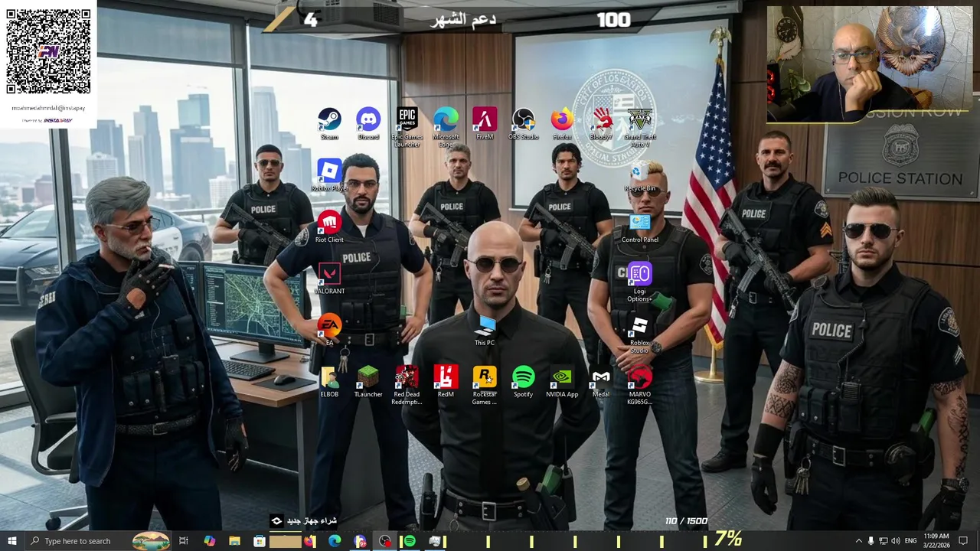Click the Logi Options+ shortcut
This screenshot has height=551, width=980.
click(x=640, y=282)
